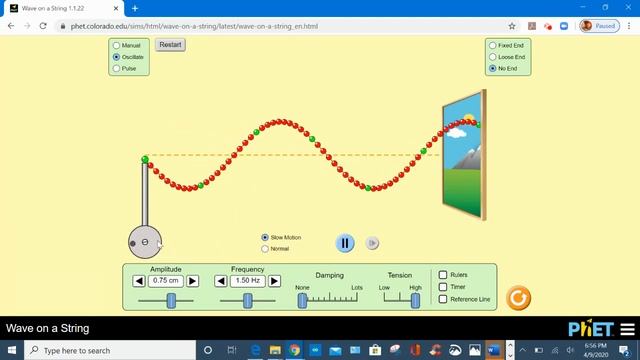The height and width of the screenshot is (360, 640).
Task: Open Office app from taskbar
Action: click(415, 350)
